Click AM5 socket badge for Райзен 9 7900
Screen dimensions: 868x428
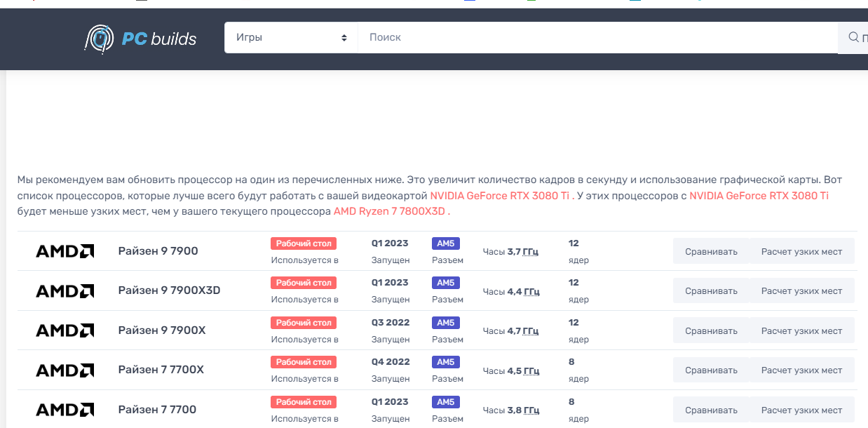point(445,243)
